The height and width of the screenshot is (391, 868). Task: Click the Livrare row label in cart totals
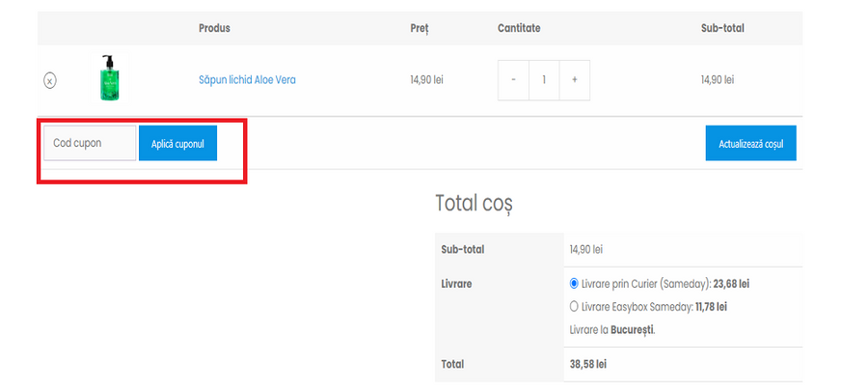point(457,284)
